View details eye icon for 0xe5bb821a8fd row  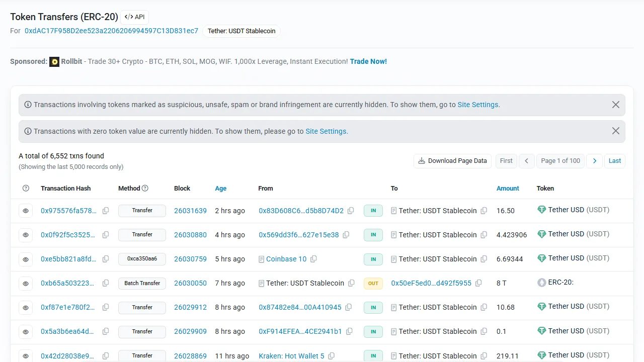pos(26,259)
